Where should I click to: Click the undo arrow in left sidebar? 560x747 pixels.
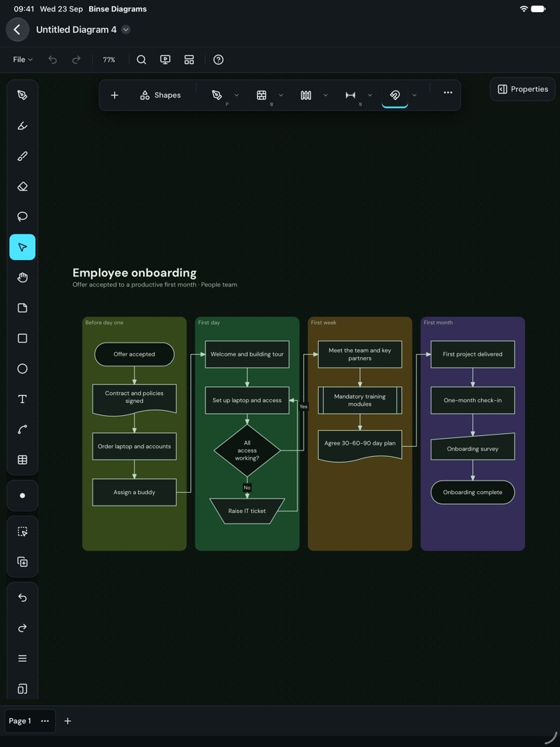tap(22, 598)
